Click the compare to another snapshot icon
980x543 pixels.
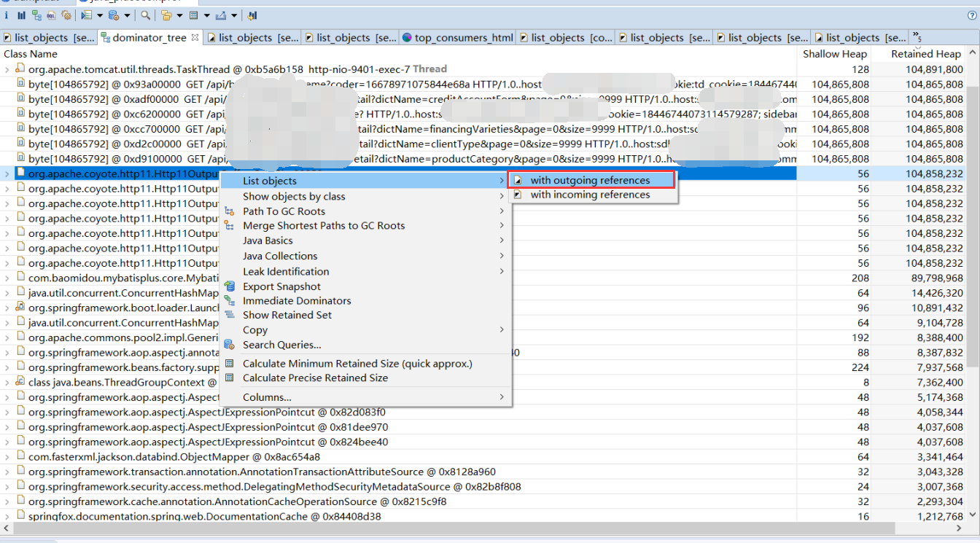click(252, 15)
